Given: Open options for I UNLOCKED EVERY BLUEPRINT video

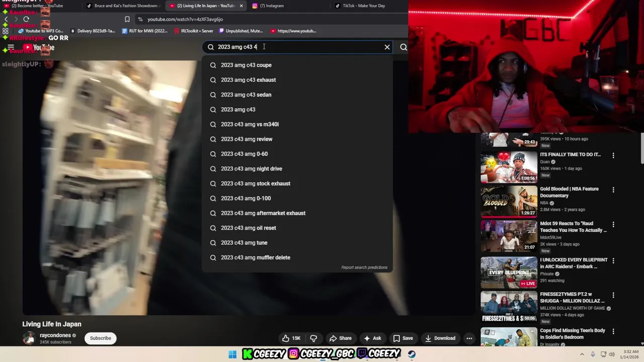Looking at the screenshot, I should 613,260.
